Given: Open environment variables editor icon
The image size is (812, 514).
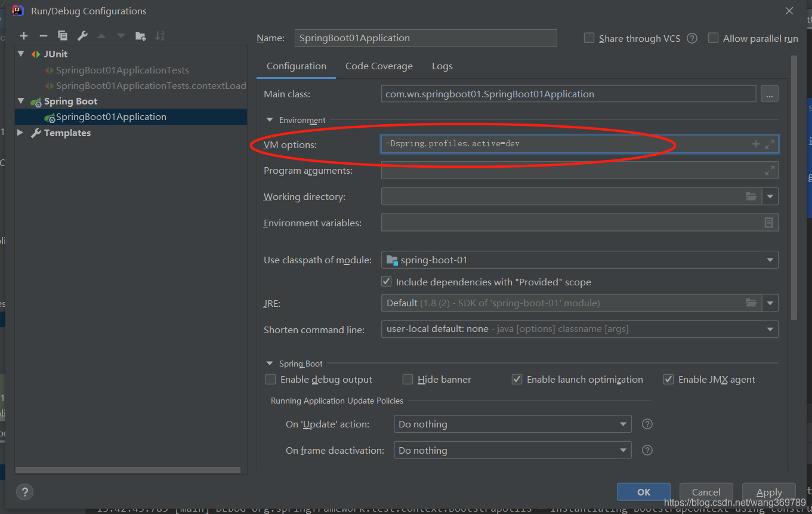Looking at the screenshot, I should (769, 223).
